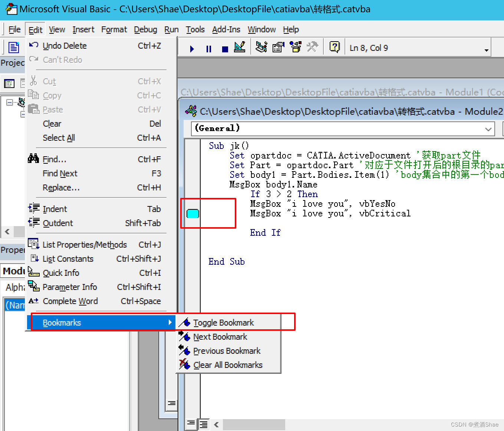Click Undo Delete menu entry

[x=65, y=46]
